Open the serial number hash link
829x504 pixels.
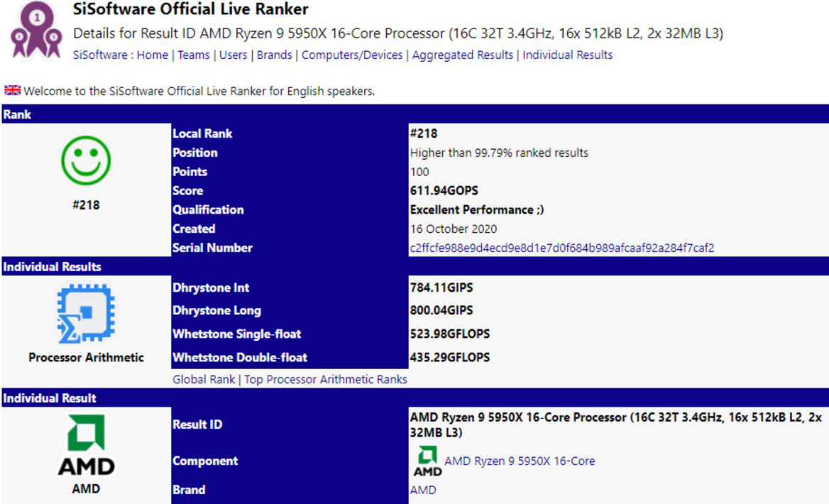tap(562, 248)
